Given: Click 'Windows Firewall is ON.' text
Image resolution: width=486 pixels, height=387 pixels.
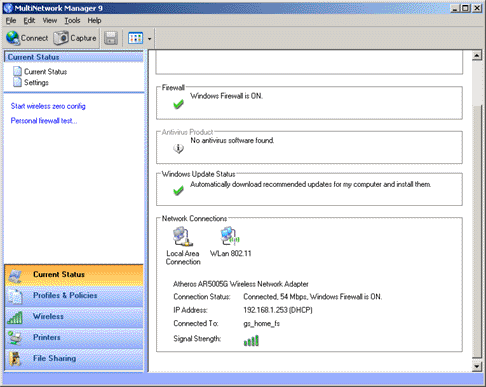Looking at the screenshot, I should tap(226, 96).
